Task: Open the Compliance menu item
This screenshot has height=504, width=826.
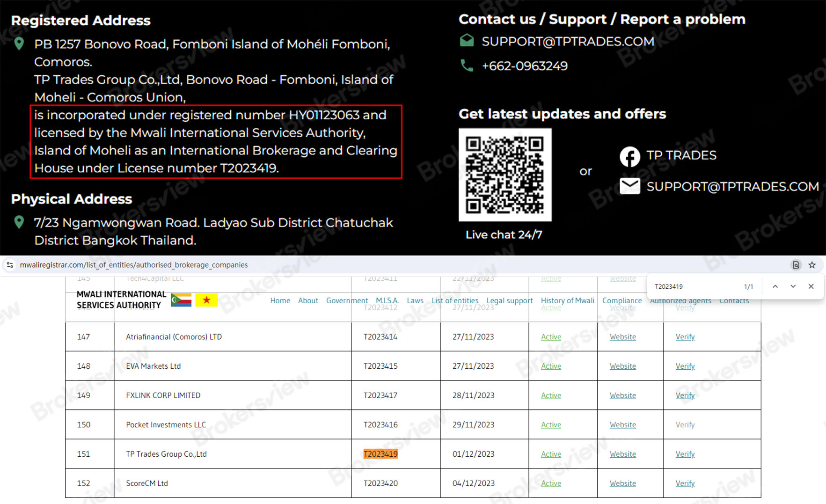Action: pos(622,300)
